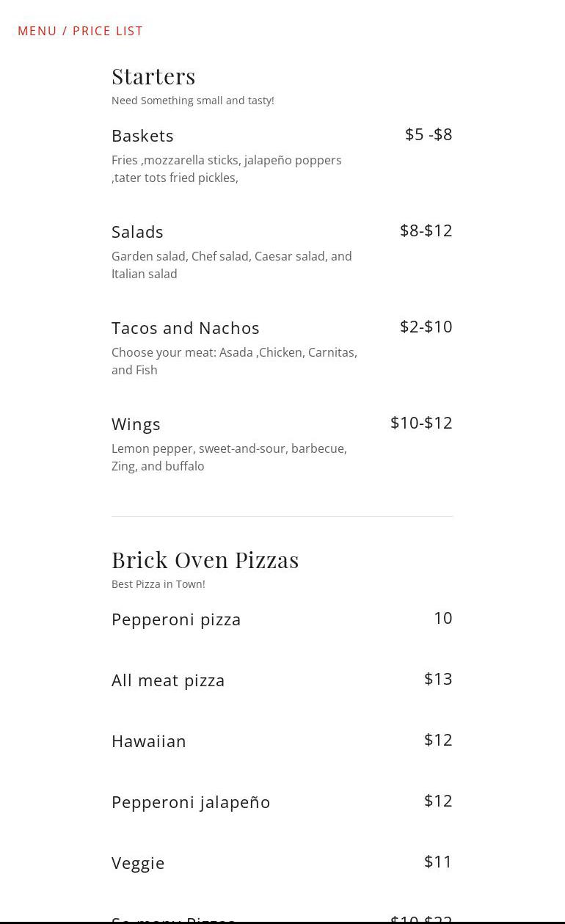Click the $13 price for All meat pizza
The width and height of the screenshot is (565, 924).
[x=438, y=679]
